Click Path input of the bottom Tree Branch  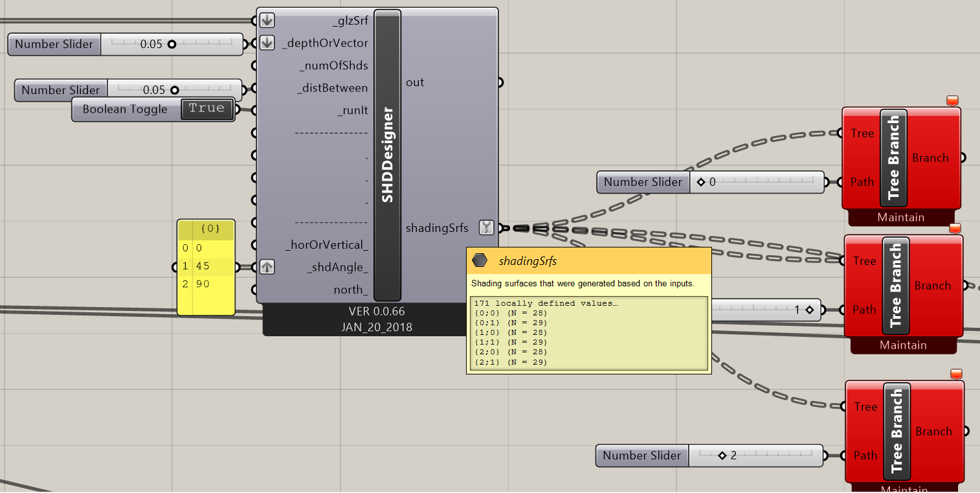pyautogui.click(x=865, y=455)
